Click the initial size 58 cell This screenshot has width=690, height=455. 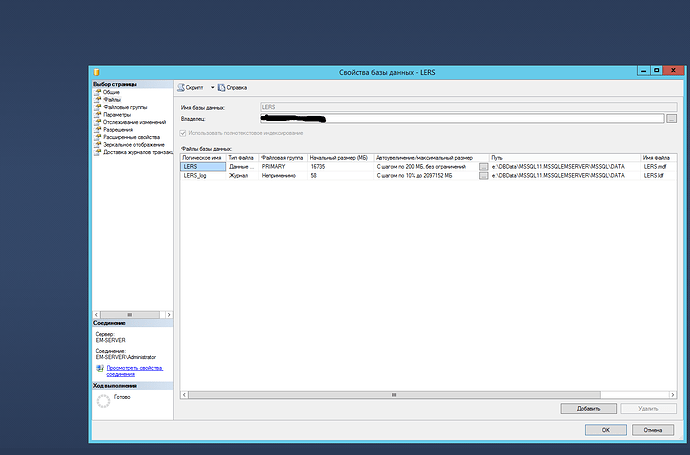click(340, 176)
